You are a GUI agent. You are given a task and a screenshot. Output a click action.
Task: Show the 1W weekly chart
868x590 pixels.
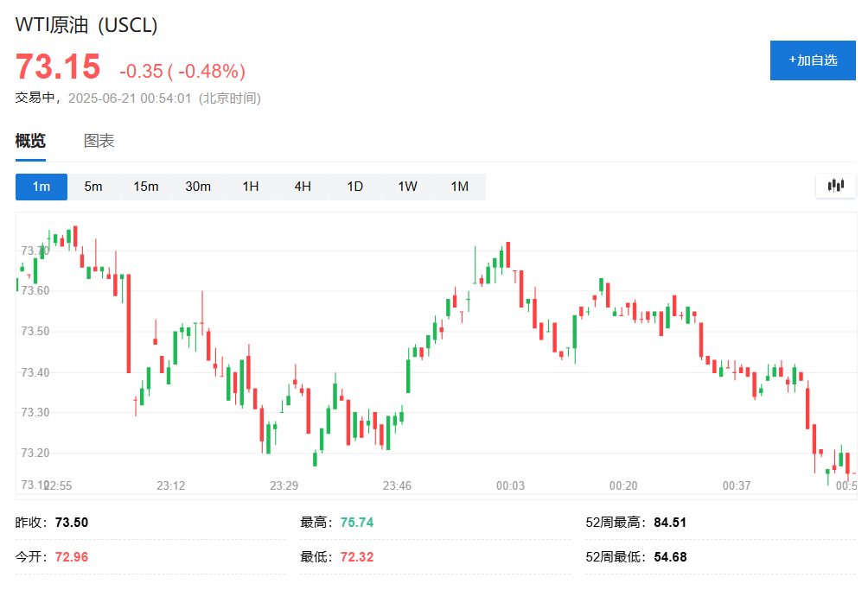coord(407,187)
